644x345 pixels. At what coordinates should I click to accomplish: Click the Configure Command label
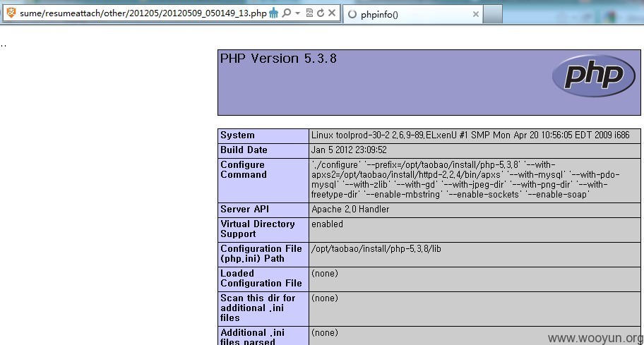[x=244, y=170]
